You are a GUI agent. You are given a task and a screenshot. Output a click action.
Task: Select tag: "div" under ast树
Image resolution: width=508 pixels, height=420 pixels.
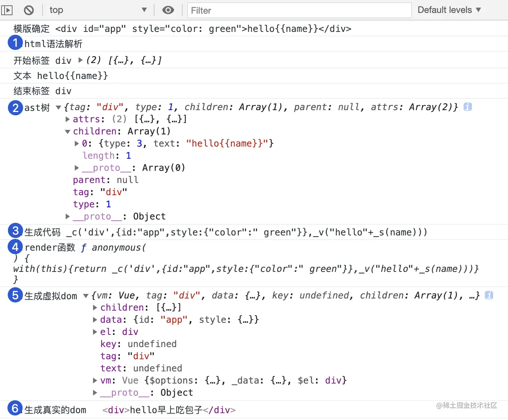coord(100,192)
